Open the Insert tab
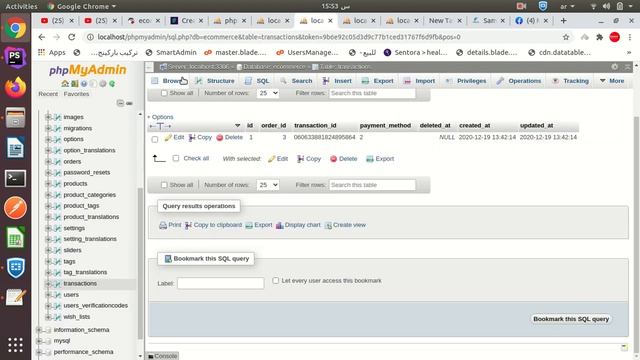The height and width of the screenshot is (360, 640). [x=337, y=81]
